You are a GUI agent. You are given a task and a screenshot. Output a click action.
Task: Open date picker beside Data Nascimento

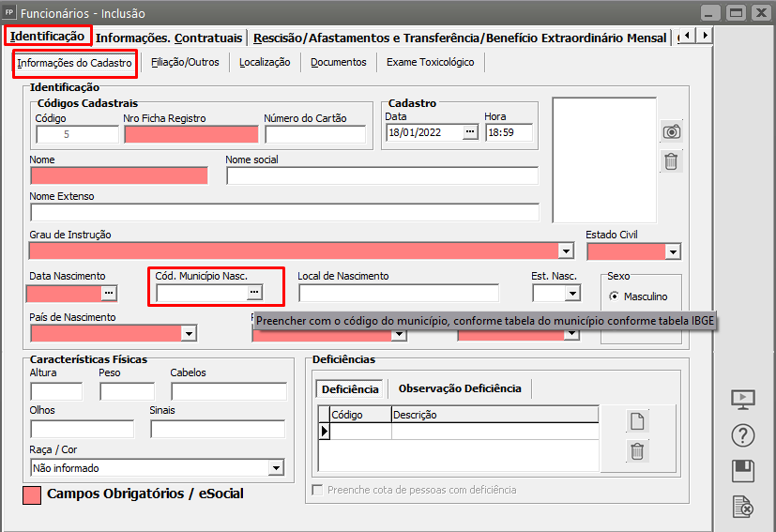pos(109,293)
